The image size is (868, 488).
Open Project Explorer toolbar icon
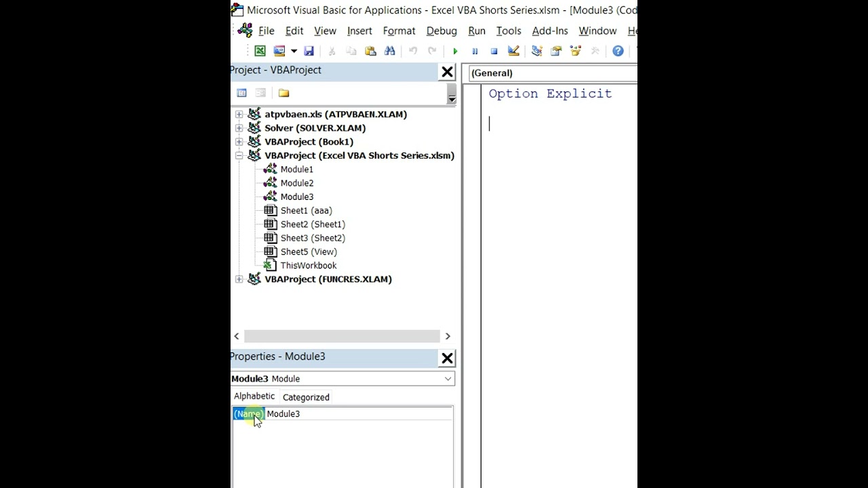[536, 51]
